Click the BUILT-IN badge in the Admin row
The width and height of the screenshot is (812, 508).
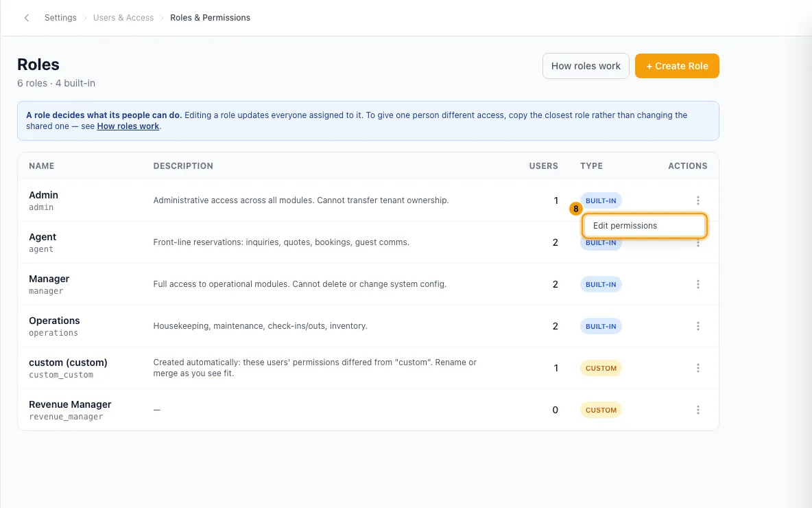coord(601,201)
